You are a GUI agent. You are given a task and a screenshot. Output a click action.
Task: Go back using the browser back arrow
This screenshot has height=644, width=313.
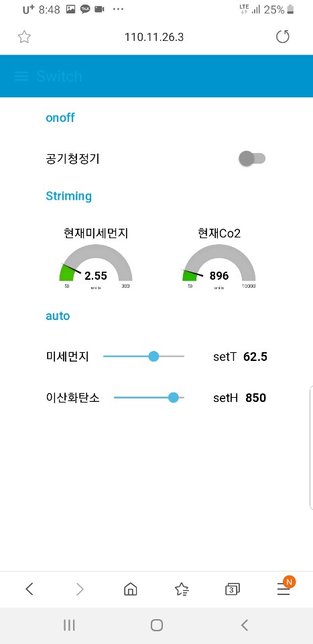[29, 590]
